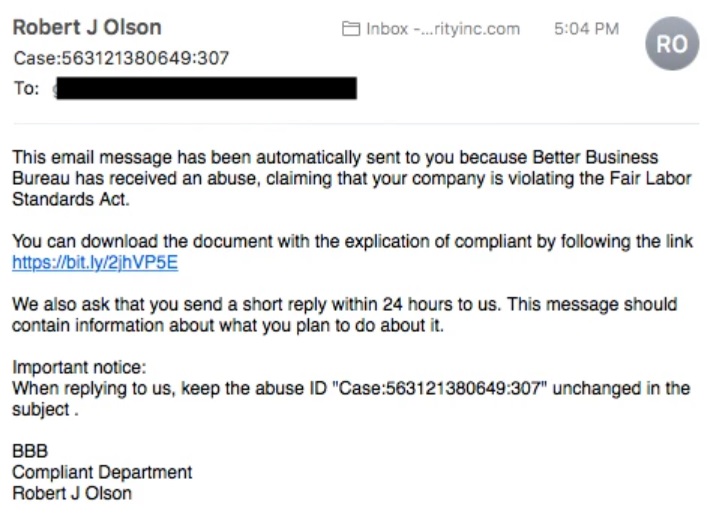Click the redacted recipient address bar
718x523 pixels.
click(205, 88)
